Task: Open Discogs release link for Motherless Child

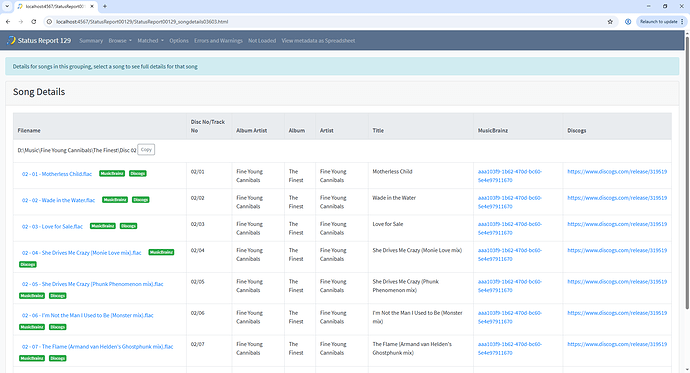Action: coord(617,172)
